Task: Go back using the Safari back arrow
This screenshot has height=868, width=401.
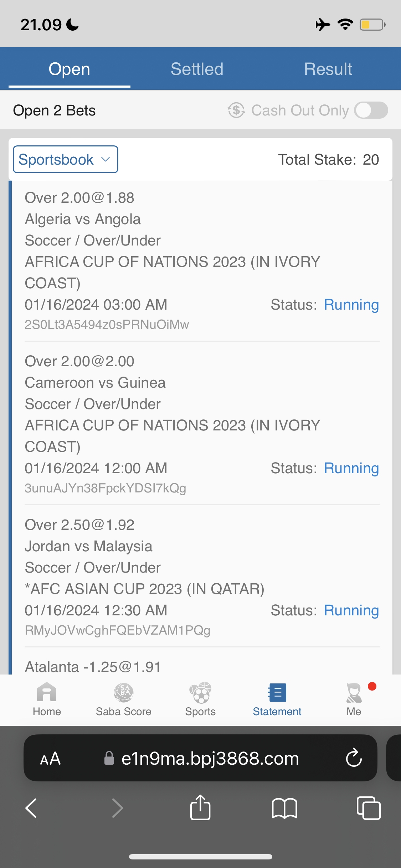Action: pyautogui.click(x=31, y=808)
